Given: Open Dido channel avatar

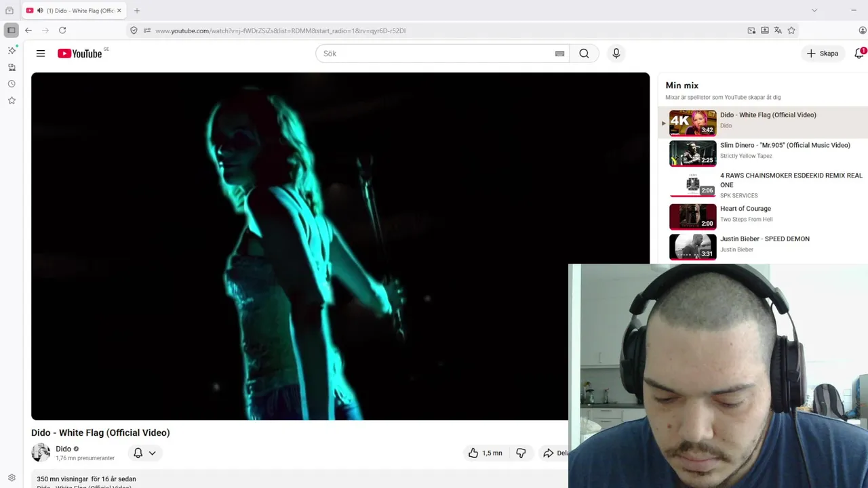Looking at the screenshot, I should pos(41,453).
